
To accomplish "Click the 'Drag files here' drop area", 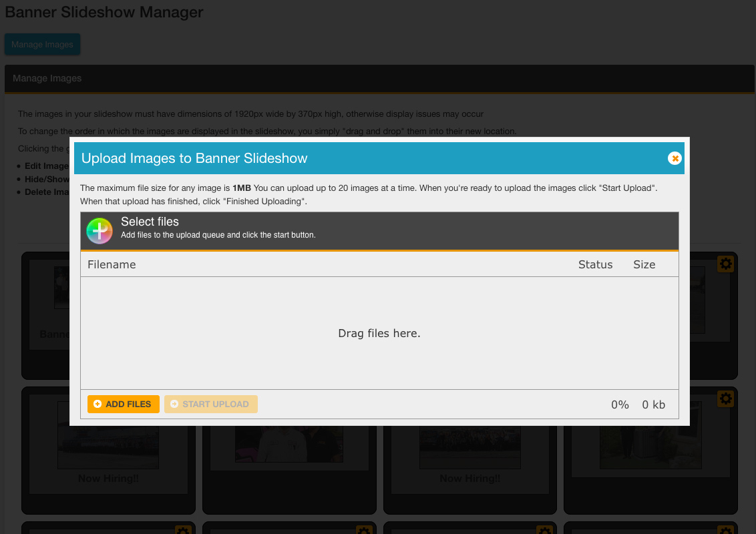I will point(379,333).
